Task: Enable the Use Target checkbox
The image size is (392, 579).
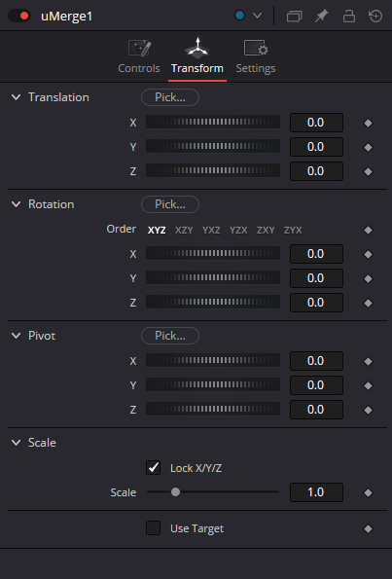Action: click(x=153, y=528)
